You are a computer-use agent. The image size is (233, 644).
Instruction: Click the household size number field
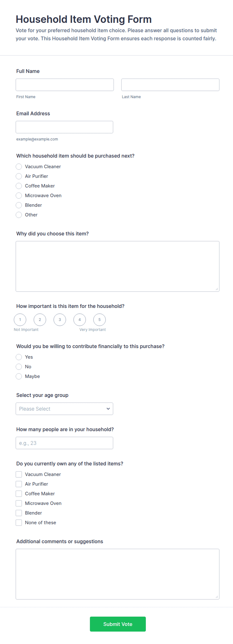coord(64,443)
